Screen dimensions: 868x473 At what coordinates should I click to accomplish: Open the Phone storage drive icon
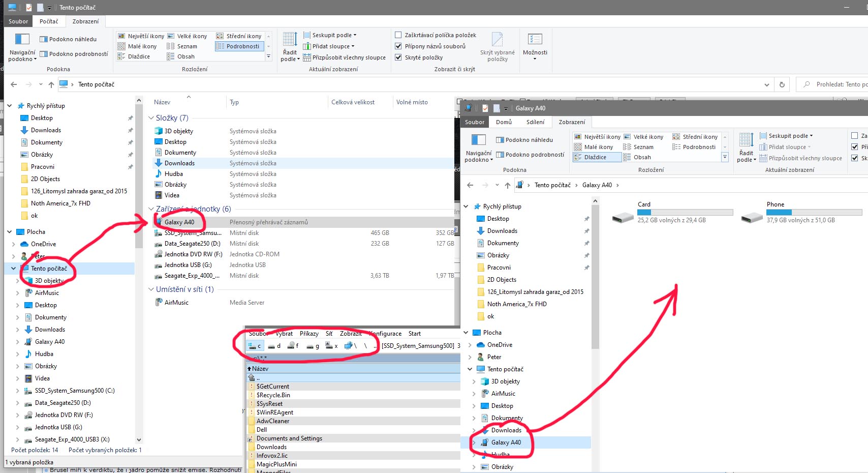(752, 218)
